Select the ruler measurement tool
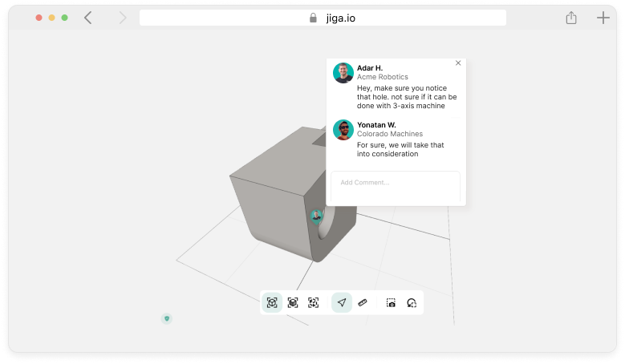The image size is (625, 364). click(363, 302)
